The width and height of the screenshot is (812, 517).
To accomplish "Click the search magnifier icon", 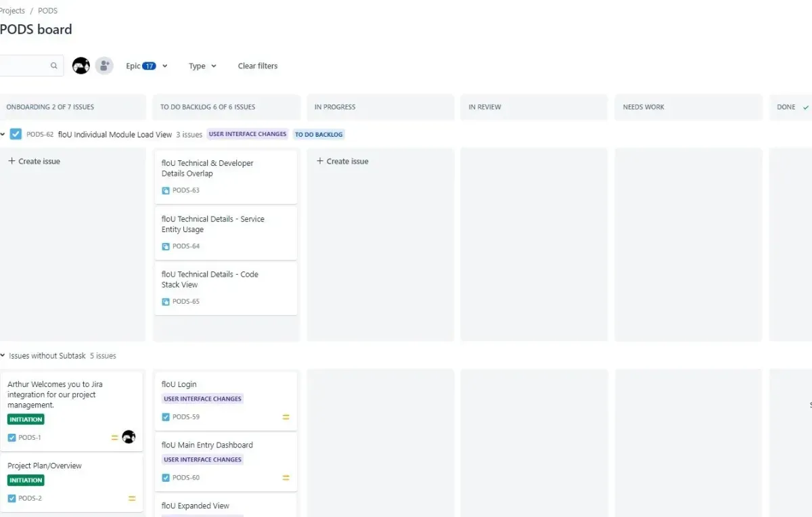I will [53, 66].
